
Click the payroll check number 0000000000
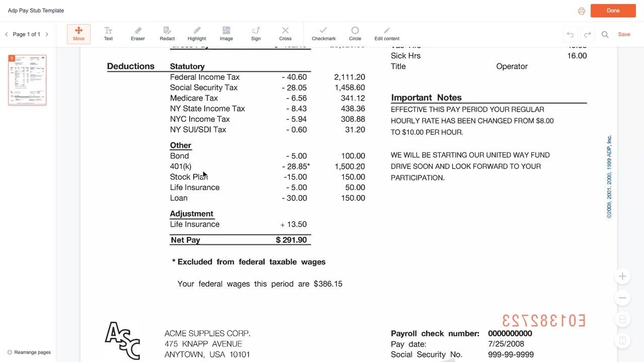click(510, 333)
